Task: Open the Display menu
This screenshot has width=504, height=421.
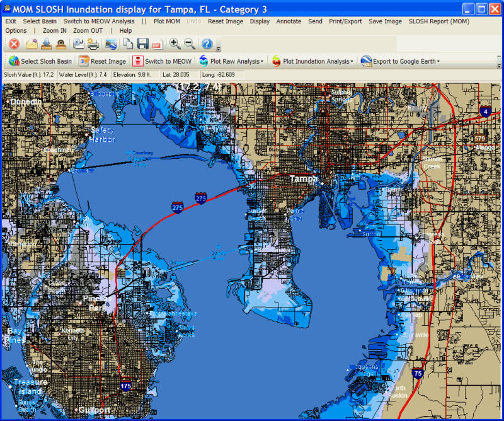Action: tap(260, 21)
